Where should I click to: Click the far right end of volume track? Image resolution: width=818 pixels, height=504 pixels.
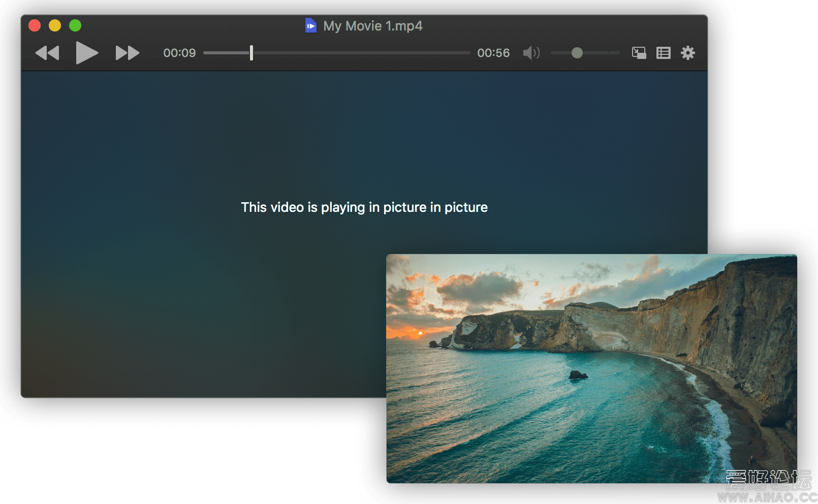pos(617,53)
